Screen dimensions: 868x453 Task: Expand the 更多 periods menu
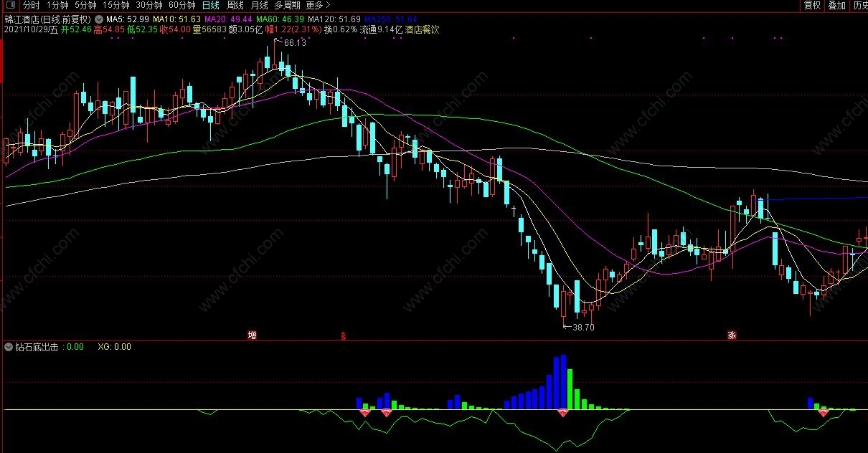click(318, 5)
